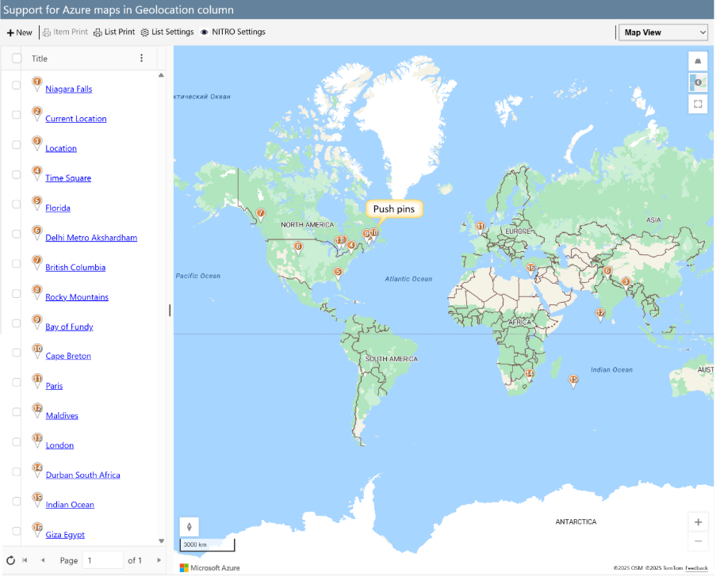Click the compass rotation control
Image resolution: width=716 pixels, height=588 pixels.
[x=190, y=526]
